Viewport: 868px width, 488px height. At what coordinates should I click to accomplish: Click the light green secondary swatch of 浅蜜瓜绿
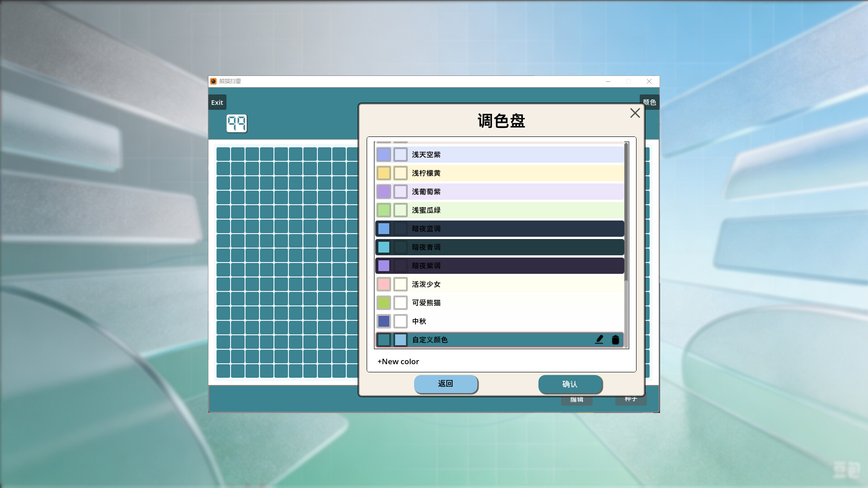coord(401,210)
